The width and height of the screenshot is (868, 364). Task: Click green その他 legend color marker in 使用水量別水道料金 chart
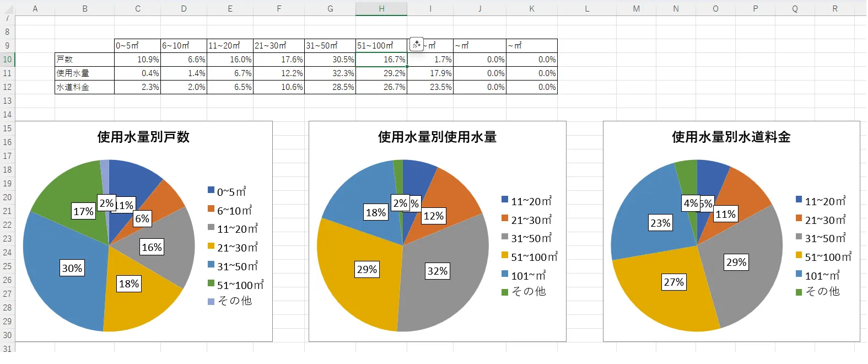799,292
